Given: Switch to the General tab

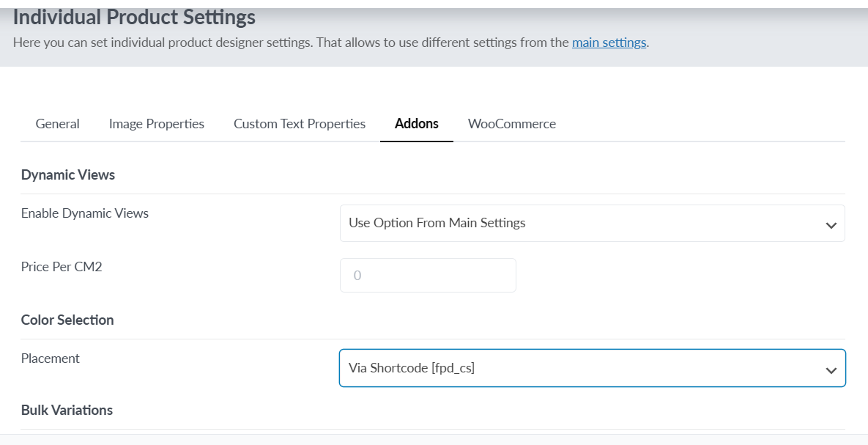Looking at the screenshot, I should (57, 124).
